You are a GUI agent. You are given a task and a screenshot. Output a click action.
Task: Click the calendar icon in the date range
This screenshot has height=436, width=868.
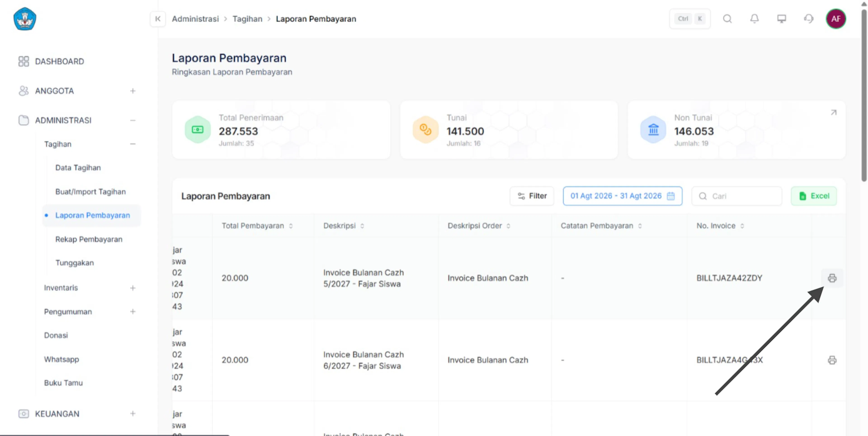point(670,196)
